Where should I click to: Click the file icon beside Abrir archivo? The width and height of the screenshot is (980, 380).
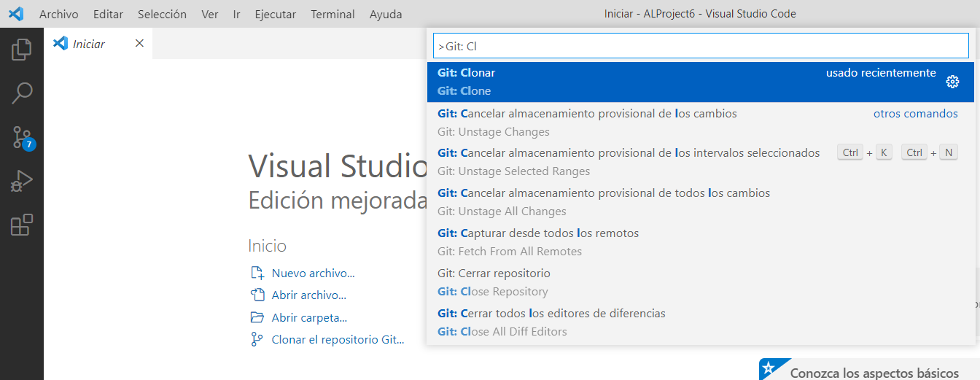pos(257,295)
